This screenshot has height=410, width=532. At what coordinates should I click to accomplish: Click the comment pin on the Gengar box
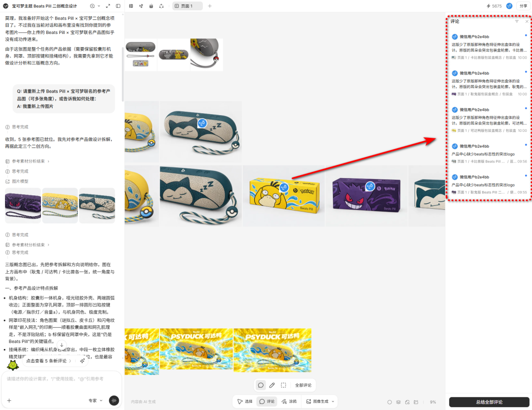pos(370,186)
